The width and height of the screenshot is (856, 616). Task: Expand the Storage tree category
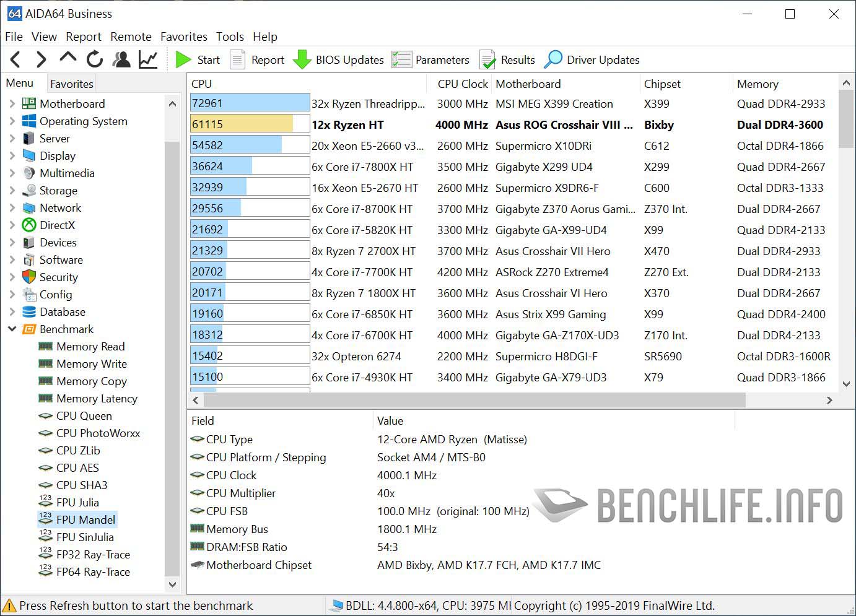pos(12,190)
